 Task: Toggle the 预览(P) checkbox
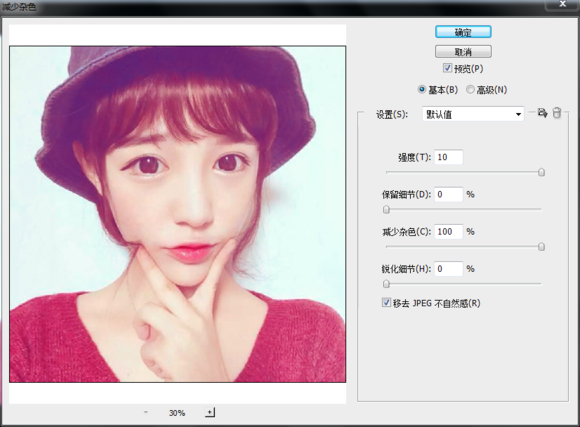coord(447,68)
